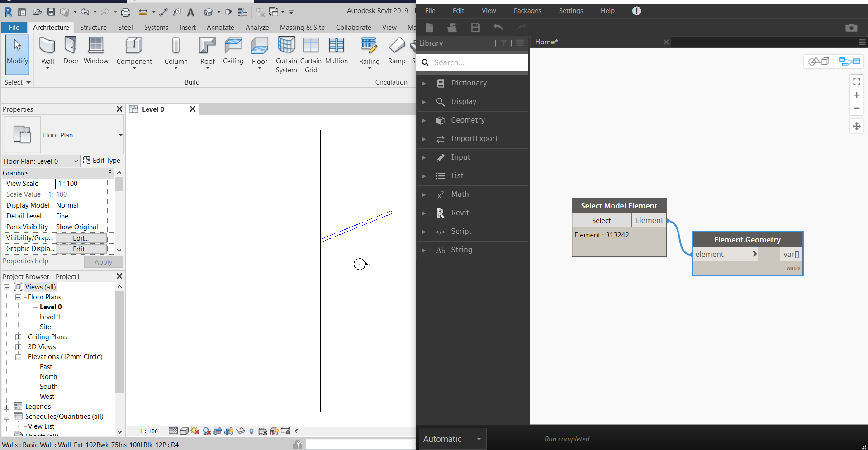868x450 pixels.
Task: Export Dynamo workspace as image camera icon
Action: [x=851, y=28]
